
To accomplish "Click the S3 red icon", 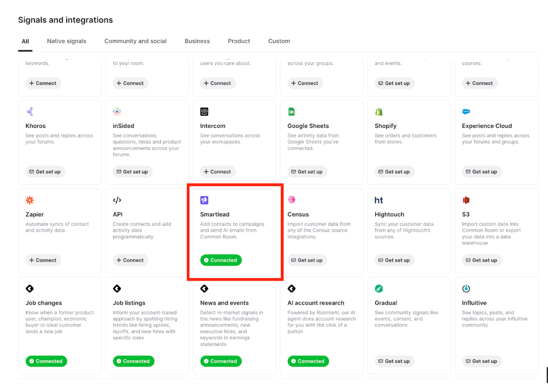I will 466,200.
